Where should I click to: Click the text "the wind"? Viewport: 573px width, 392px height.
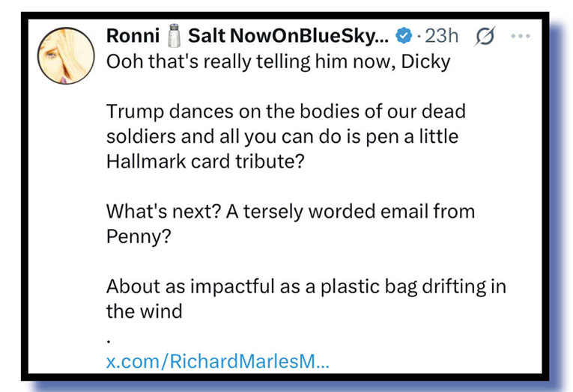coord(144,310)
